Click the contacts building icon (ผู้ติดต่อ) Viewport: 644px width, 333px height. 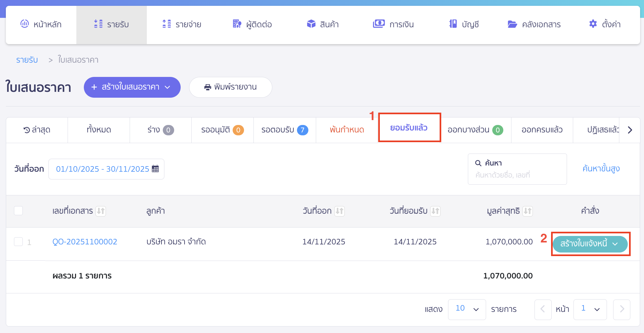coord(237,24)
